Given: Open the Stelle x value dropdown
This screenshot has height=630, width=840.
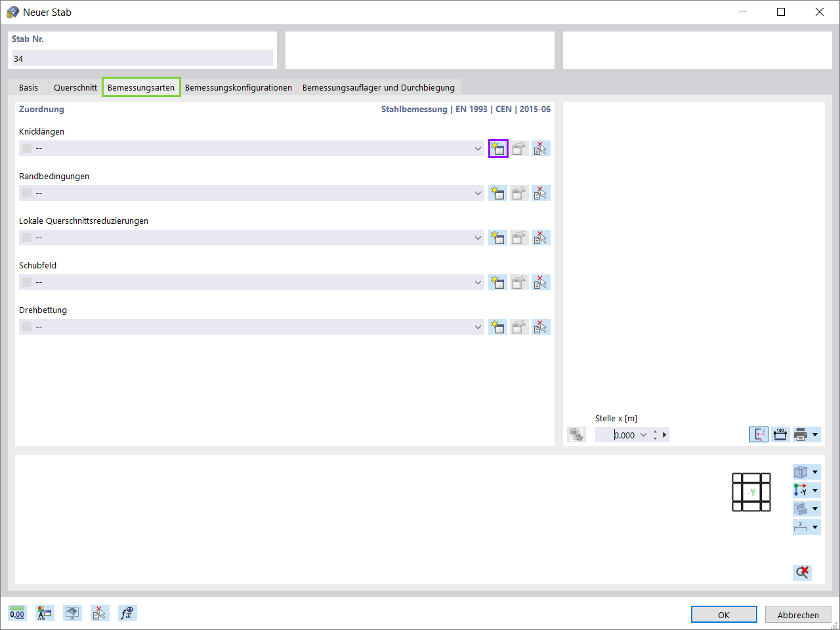Looking at the screenshot, I should [x=643, y=435].
